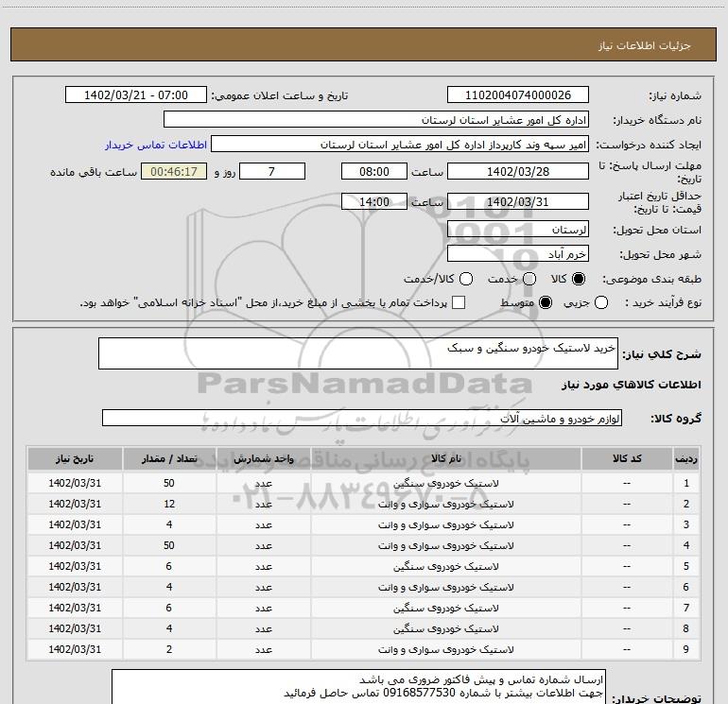This screenshot has height=704, width=728.
Task: Click the واحد شمارش column header
Action: coord(263,459)
